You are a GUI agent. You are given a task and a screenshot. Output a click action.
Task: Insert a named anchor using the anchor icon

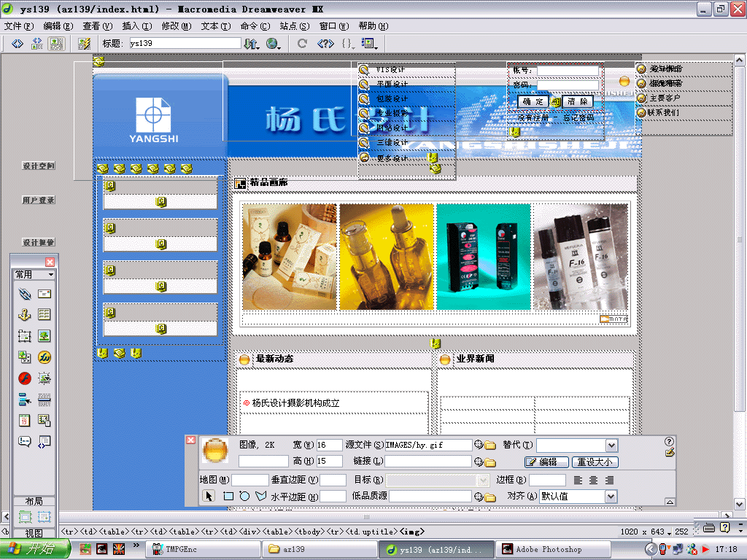tap(25, 315)
